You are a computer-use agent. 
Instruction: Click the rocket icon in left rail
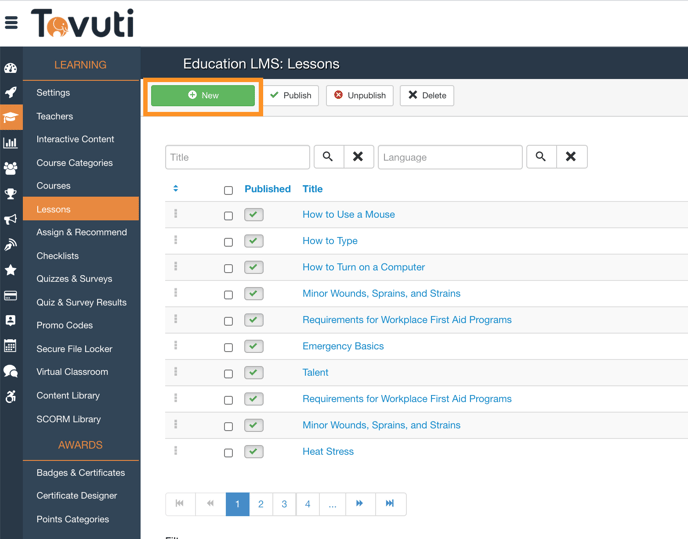(x=11, y=93)
